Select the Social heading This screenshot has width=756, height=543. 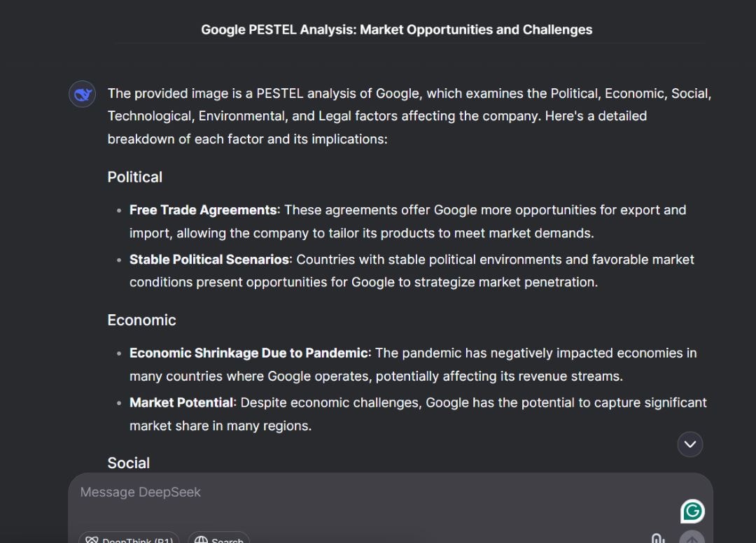(129, 463)
